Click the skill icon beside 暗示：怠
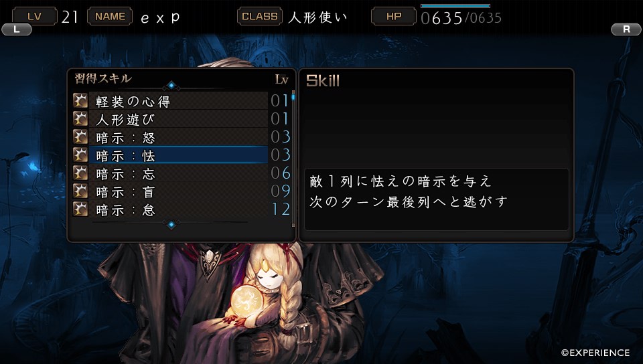643x364 pixels. (x=80, y=209)
